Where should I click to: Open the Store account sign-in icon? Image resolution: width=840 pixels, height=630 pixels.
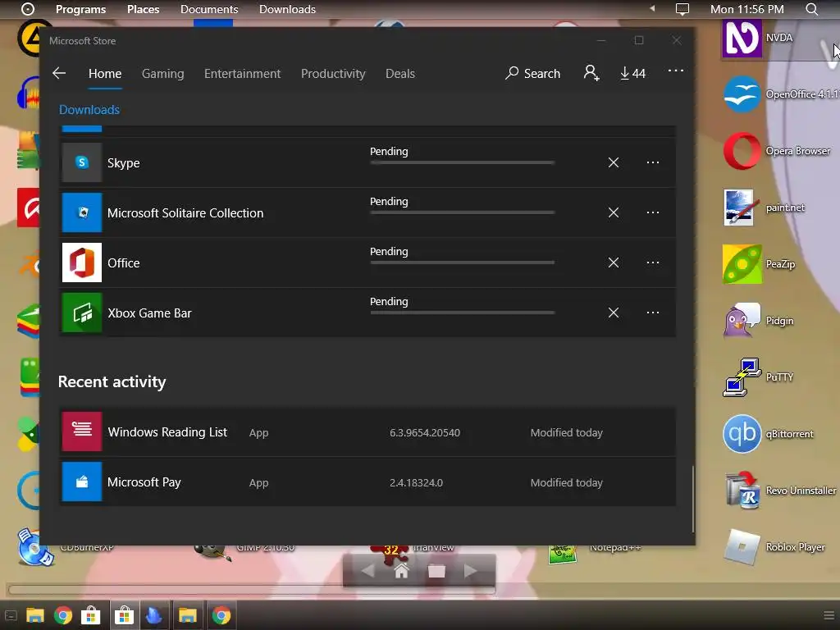[x=591, y=73]
